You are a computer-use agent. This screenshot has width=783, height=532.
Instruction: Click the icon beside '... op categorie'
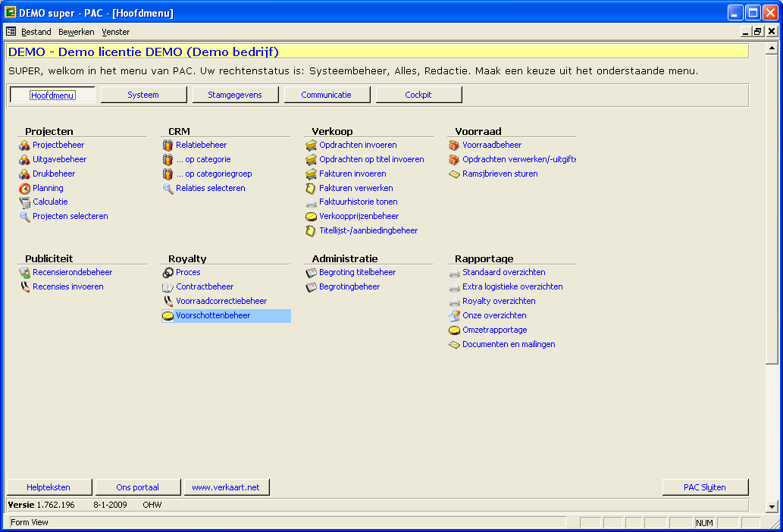tap(168, 160)
